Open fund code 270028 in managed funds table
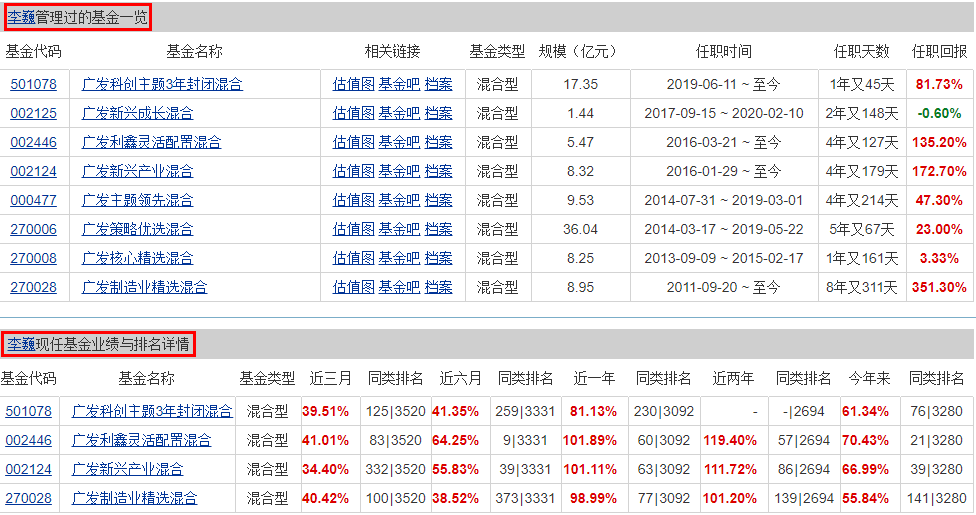 pyautogui.click(x=34, y=288)
